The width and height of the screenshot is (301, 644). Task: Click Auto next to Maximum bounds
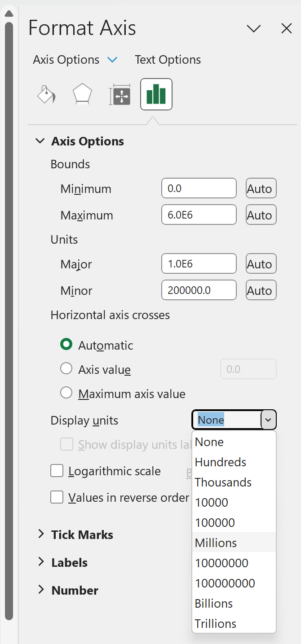[261, 215]
